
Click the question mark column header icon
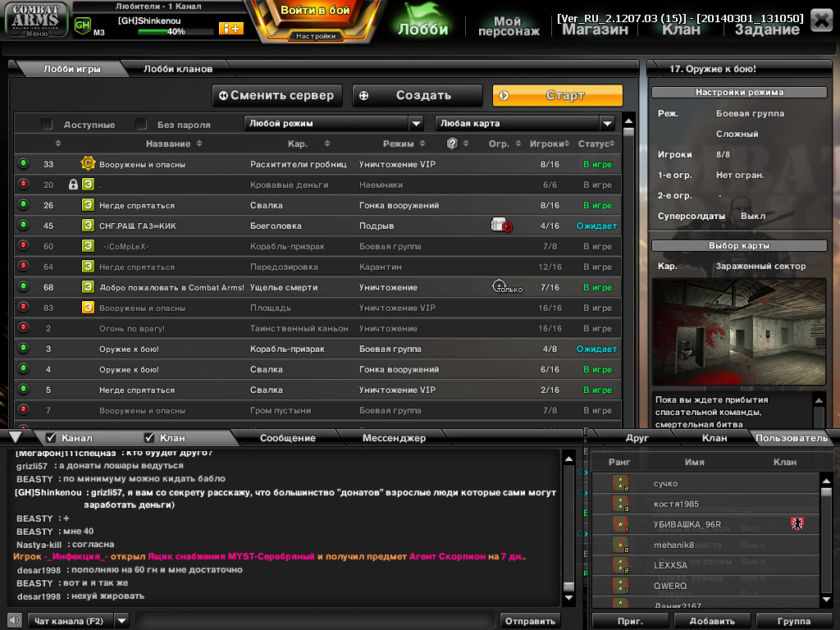tap(452, 144)
